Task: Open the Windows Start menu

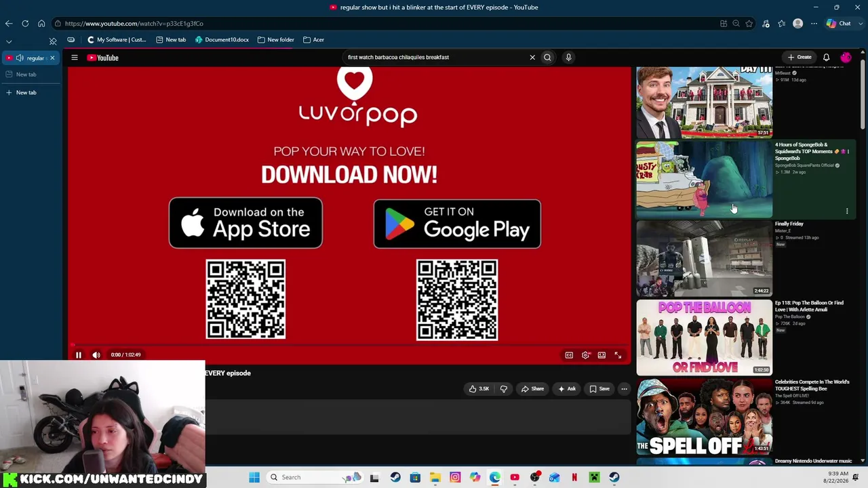Action: click(254, 477)
